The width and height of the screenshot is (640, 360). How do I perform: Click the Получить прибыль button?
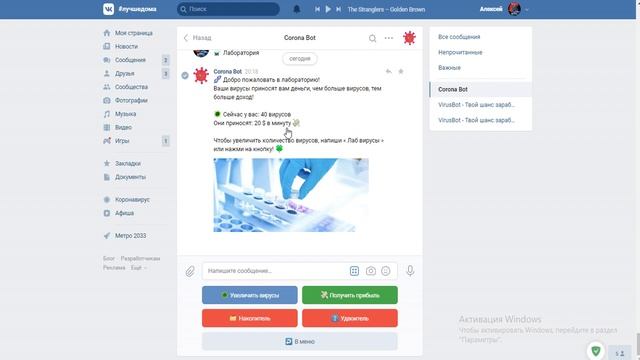[350, 295]
